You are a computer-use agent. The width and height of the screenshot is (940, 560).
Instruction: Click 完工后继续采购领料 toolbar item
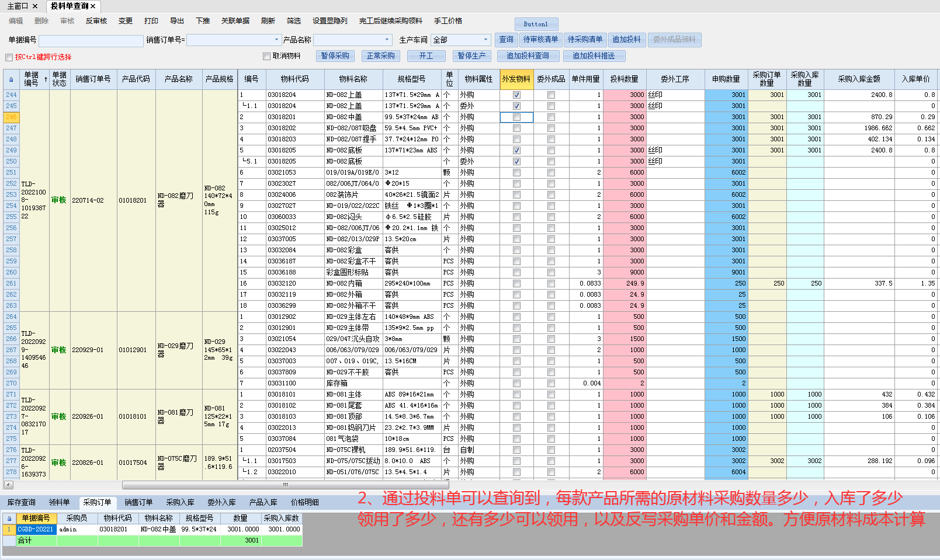click(x=391, y=21)
